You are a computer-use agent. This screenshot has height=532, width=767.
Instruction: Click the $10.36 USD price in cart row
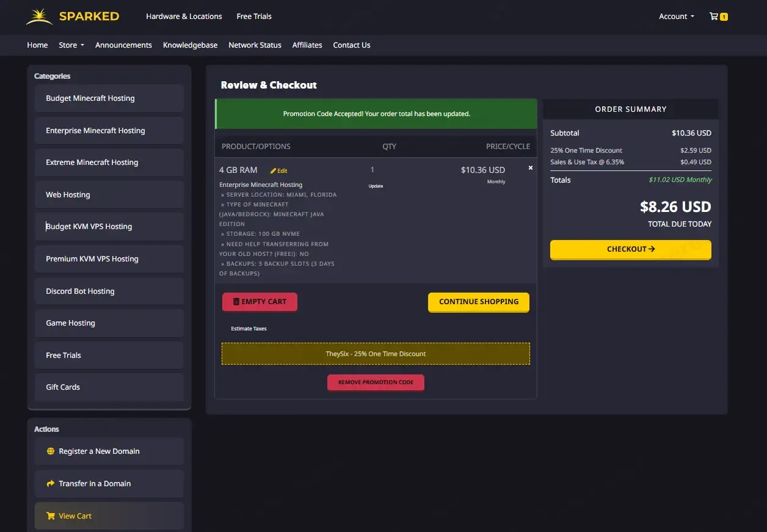coord(483,170)
